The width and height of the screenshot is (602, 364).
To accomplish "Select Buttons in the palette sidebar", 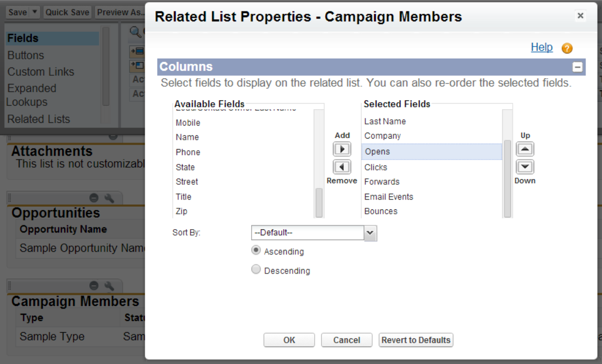I will click(26, 55).
